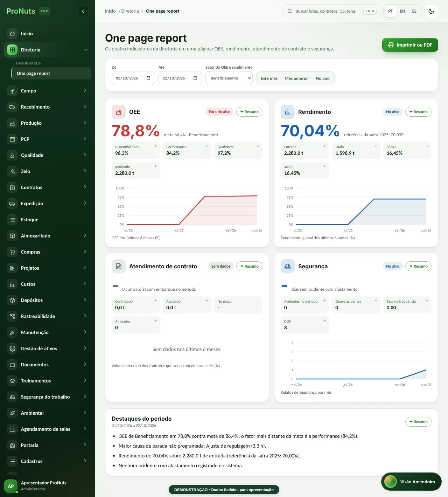Select the Mês anterior period preset
Image resolution: width=448 pixels, height=497 pixels.
point(297,78)
